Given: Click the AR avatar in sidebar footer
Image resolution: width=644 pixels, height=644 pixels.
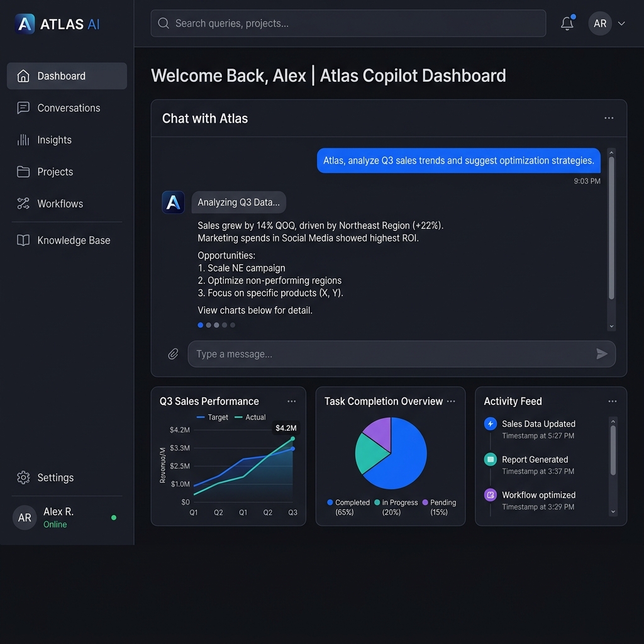Looking at the screenshot, I should [25, 518].
